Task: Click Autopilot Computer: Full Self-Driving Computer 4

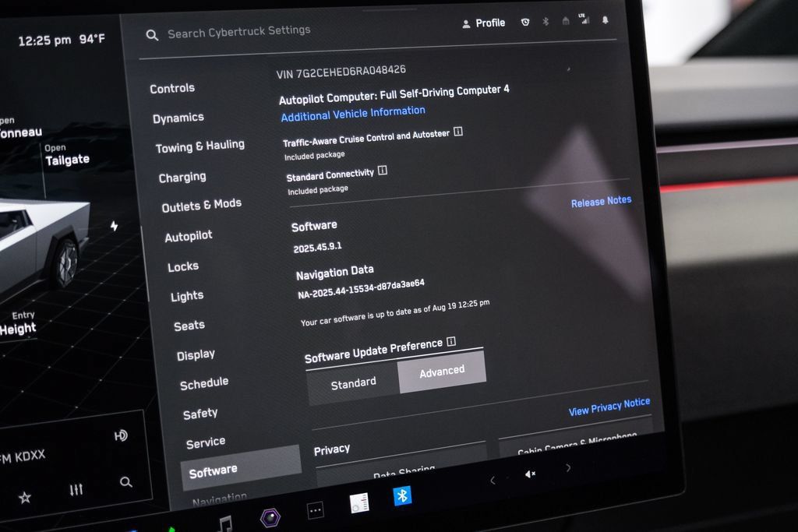Action: click(x=394, y=93)
